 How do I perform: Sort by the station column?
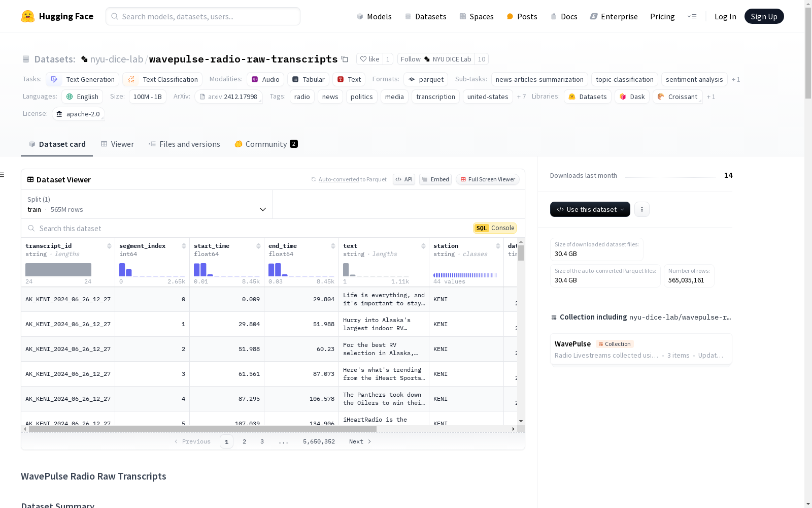(x=498, y=246)
